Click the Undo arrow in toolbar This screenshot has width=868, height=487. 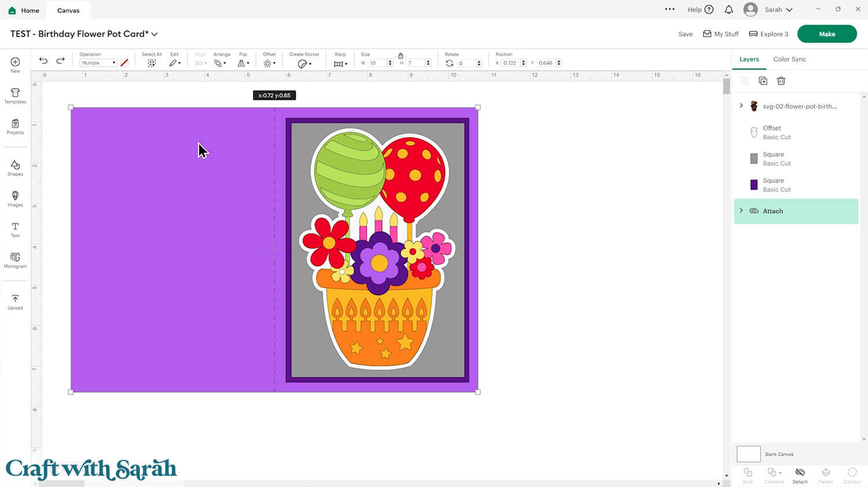coord(43,61)
